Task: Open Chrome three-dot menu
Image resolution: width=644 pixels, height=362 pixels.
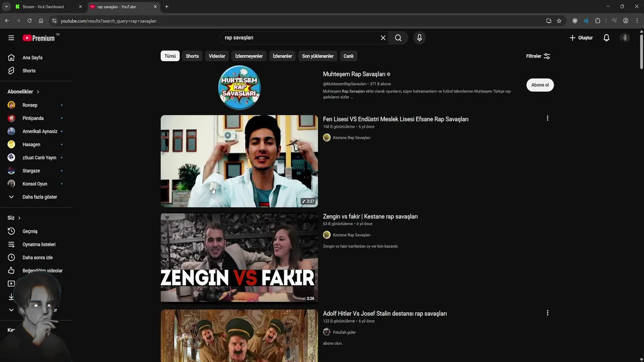Action: click(636, 21)
